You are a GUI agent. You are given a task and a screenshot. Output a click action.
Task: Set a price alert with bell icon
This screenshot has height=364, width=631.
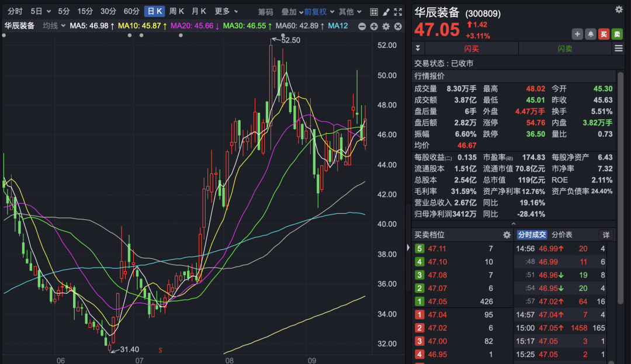[x=591, y=34]
